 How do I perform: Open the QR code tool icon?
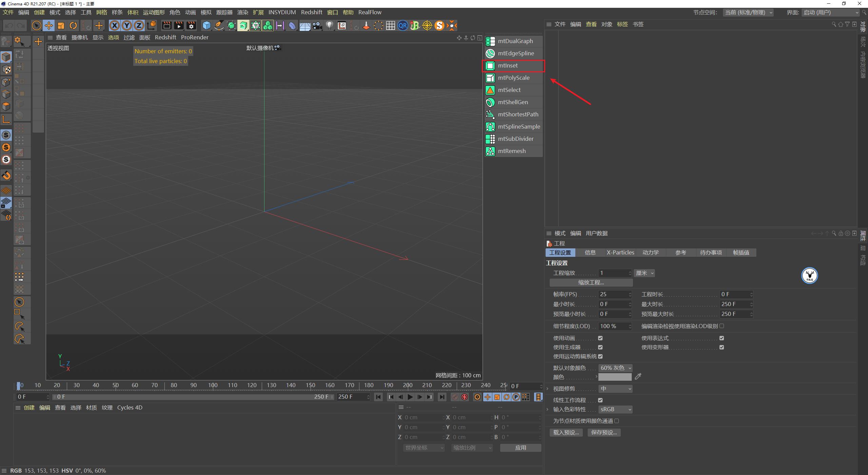coord(402,25)
